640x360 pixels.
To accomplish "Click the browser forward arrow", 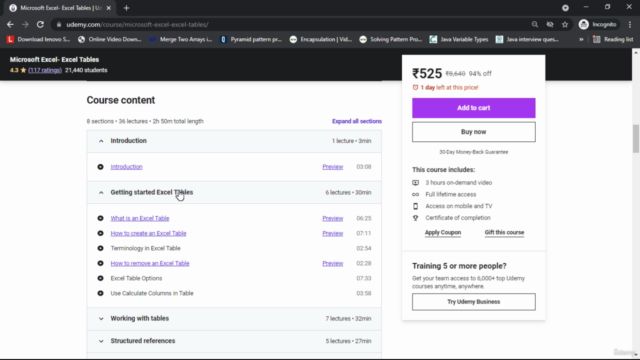I will coord(25,24).
